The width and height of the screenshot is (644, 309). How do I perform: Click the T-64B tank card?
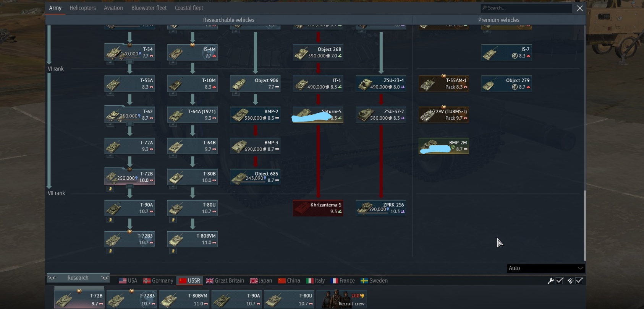(x=193, y=146)
